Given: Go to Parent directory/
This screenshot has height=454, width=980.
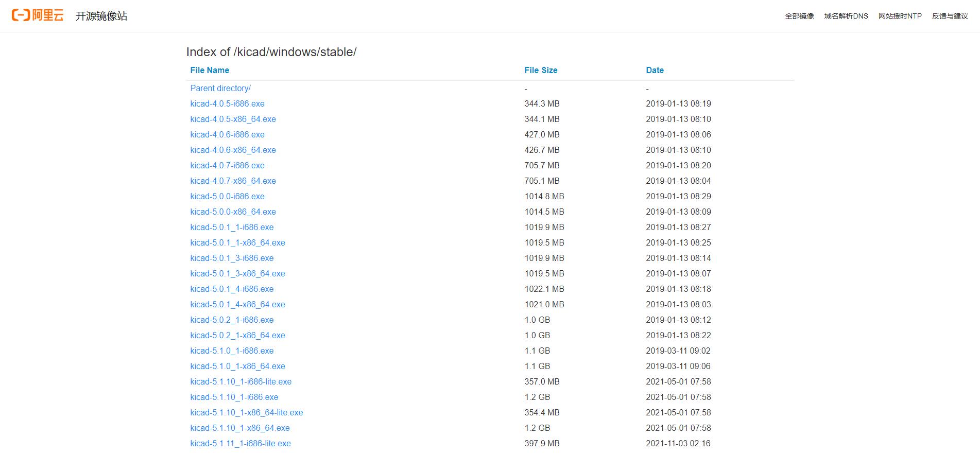Looking at the screenshot, I should tap(220, 88).
